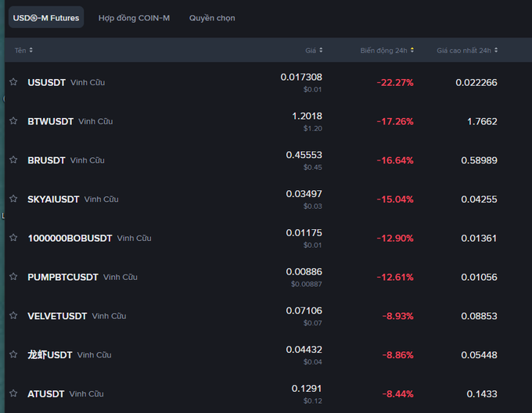
Task: Click price 0.04432 for 龙虾USDT
Action: click(304, 350)
